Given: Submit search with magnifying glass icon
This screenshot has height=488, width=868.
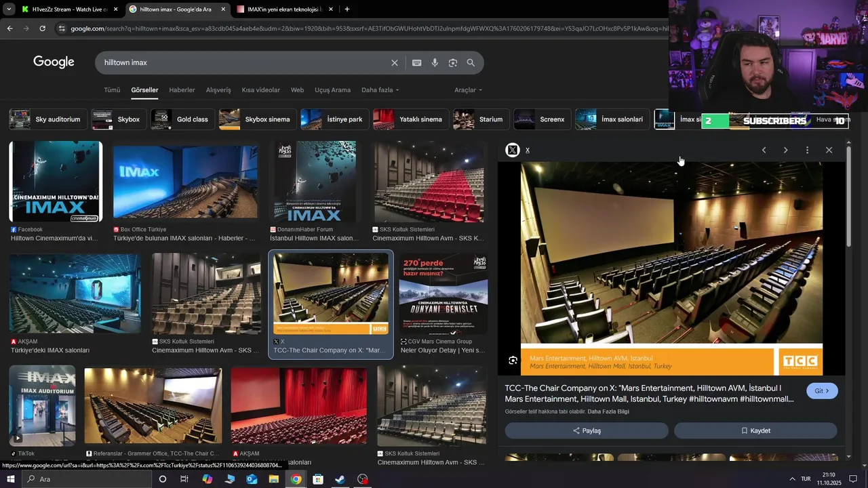Looking at the screenshot, I should (x=471, y=62).
